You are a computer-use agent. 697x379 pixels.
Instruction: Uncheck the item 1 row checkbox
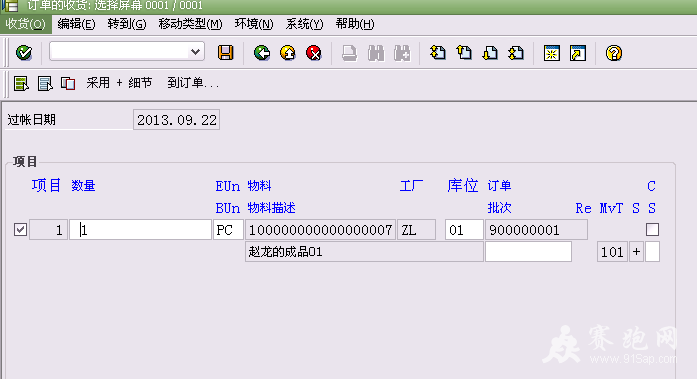(20, 230)
